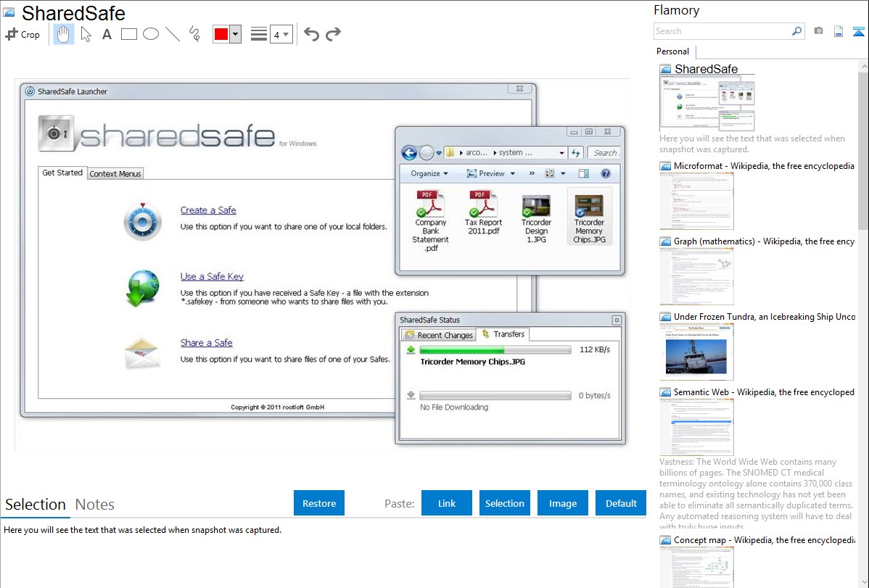Click the Use a Safe Key link
The image size is (869, 588).
click(x=212, y=276)
